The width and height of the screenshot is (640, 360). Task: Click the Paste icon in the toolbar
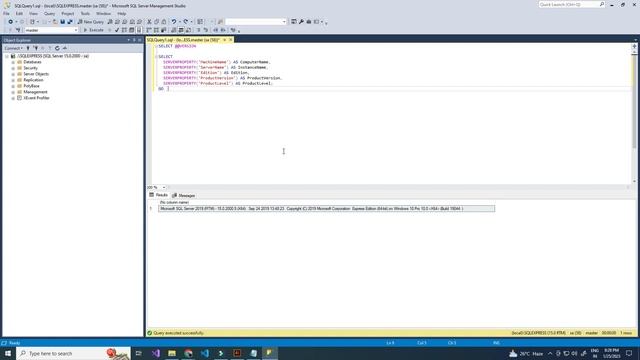click(164, 22)
